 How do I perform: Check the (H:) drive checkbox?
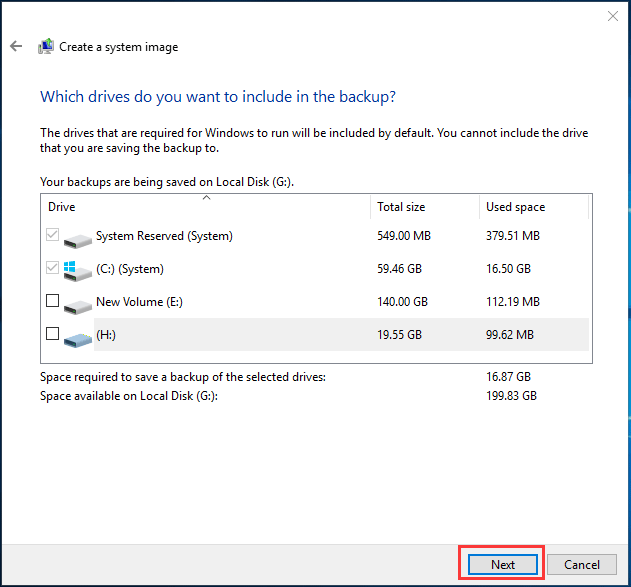tap(52, 334)
